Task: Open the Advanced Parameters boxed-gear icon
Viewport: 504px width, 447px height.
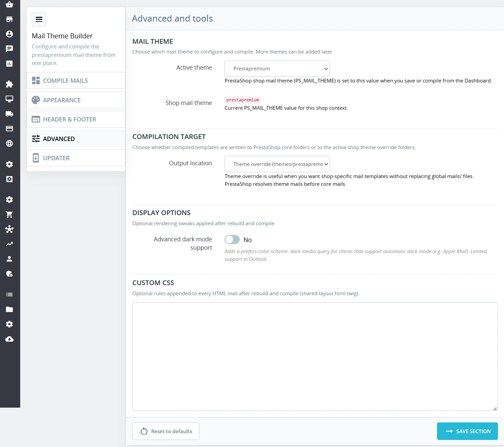Action: (9, 179)
